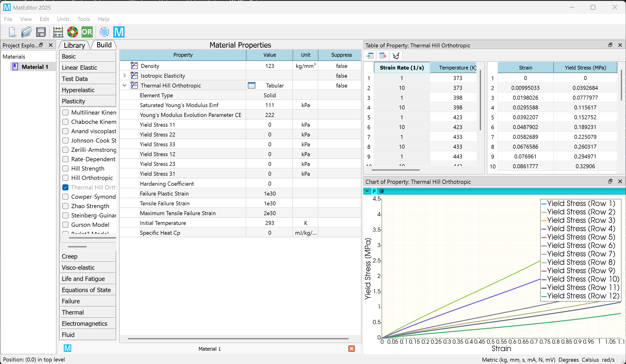
Task: Click the Density value field showing 123
Action: [x=270, y=66]
